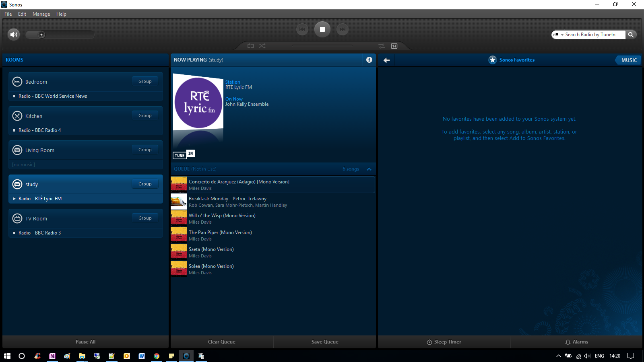644x362 pixels.
Task: Switch to the MUSIC tab
Action: [629, 60]
